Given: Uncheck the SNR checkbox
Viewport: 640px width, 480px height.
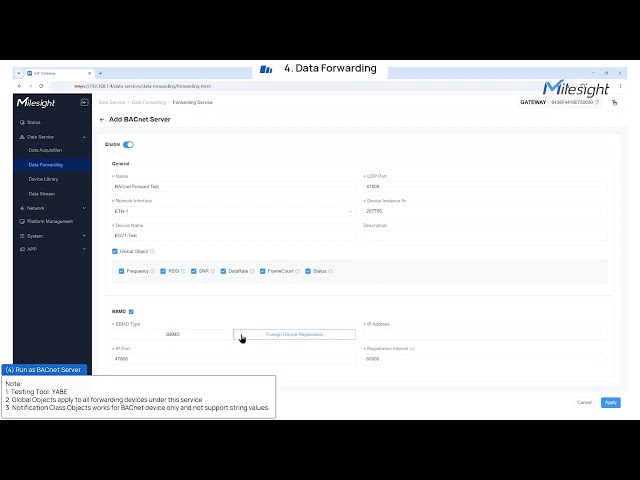Looking at the screenshot, I should 194,271.
